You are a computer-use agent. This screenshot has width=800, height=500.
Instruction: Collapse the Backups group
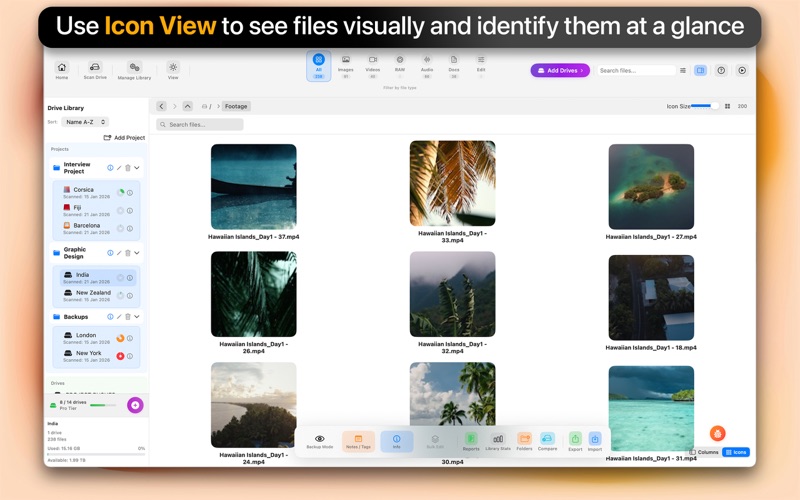click(137, 316)
